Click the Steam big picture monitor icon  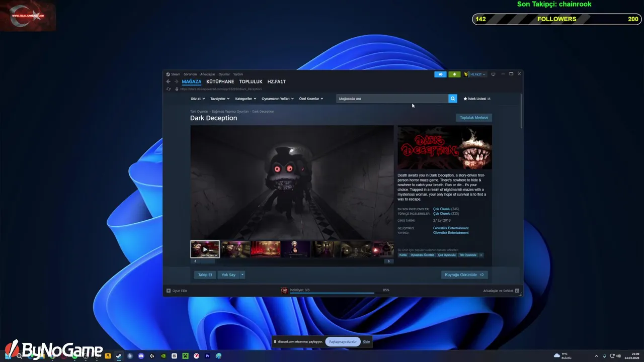[493, 74]
